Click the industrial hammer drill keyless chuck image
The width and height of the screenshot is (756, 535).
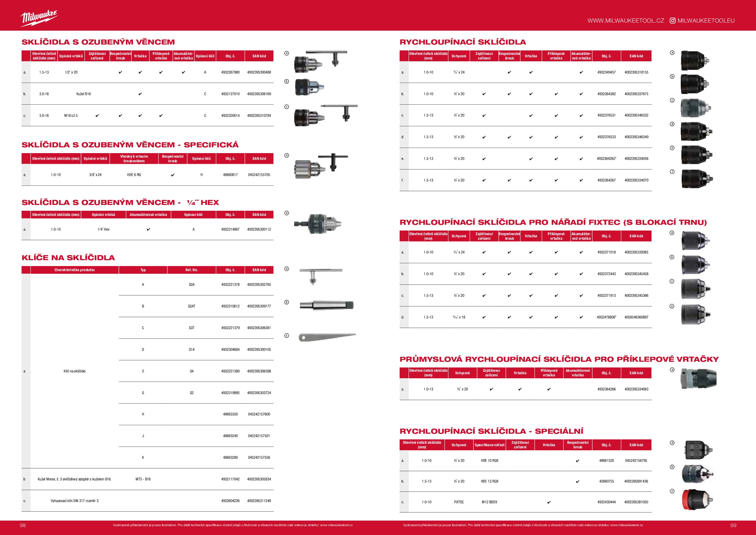[698, 379]
